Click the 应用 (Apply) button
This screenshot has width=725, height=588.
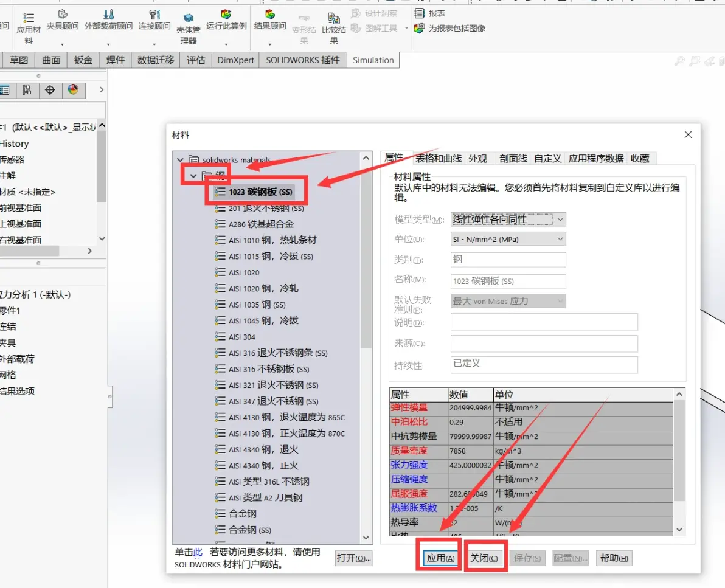440,558
